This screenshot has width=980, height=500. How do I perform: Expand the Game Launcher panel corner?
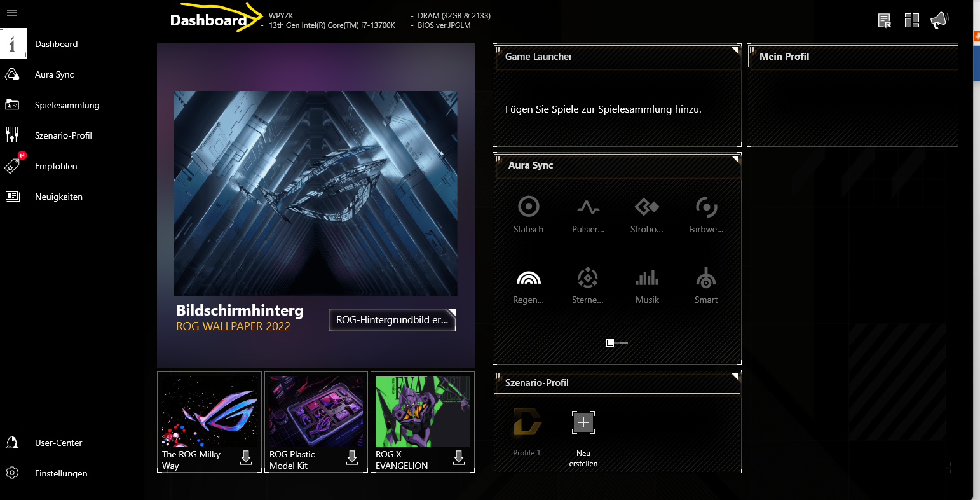[735, 50]
